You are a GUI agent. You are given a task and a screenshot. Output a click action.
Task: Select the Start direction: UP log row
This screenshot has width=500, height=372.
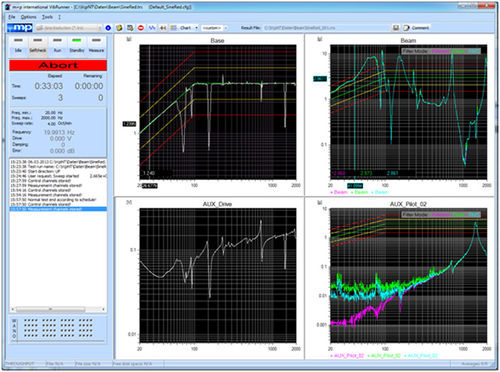[x=58, y=171]
